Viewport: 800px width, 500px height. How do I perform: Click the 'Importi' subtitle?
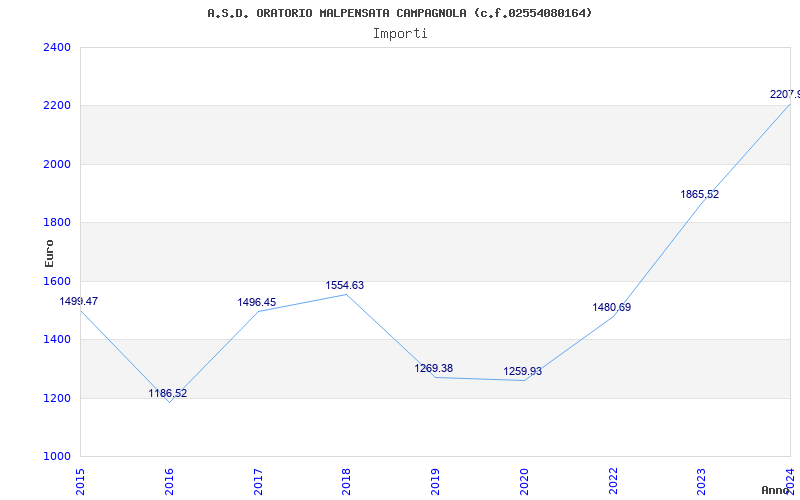pos(400,34)
